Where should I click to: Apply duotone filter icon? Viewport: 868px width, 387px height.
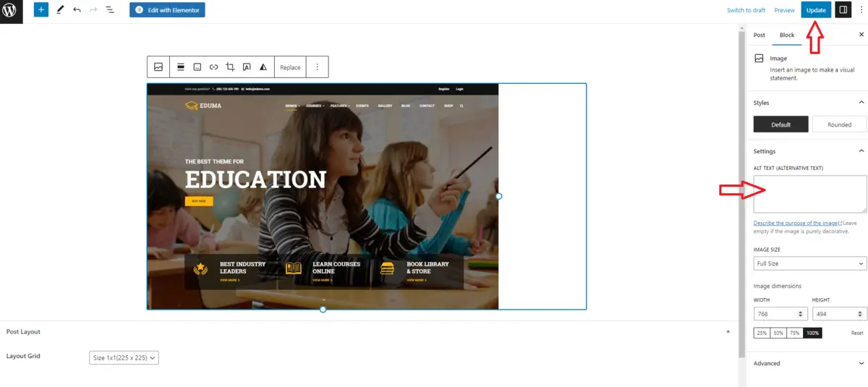pos(263,67)
